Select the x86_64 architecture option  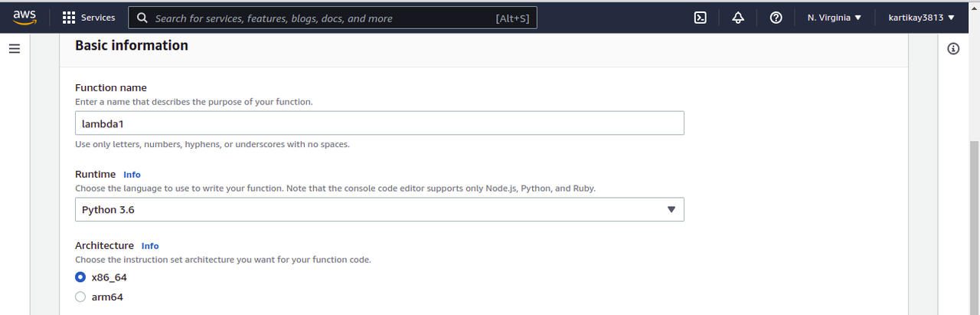80,277
